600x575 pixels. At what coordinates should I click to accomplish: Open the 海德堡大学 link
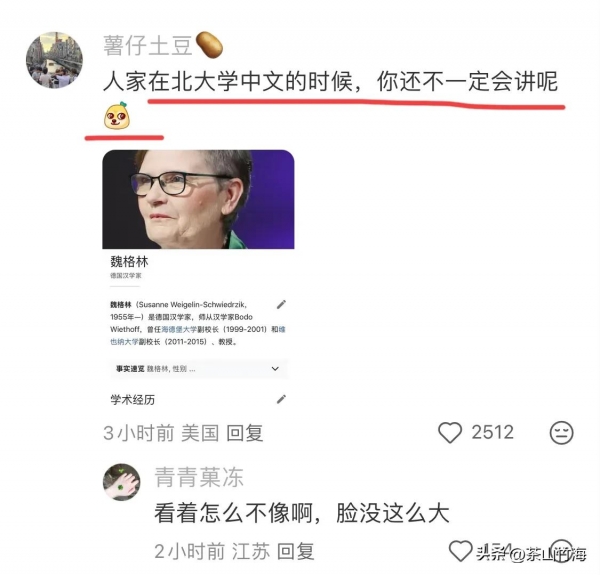click(x=179, y=329)
